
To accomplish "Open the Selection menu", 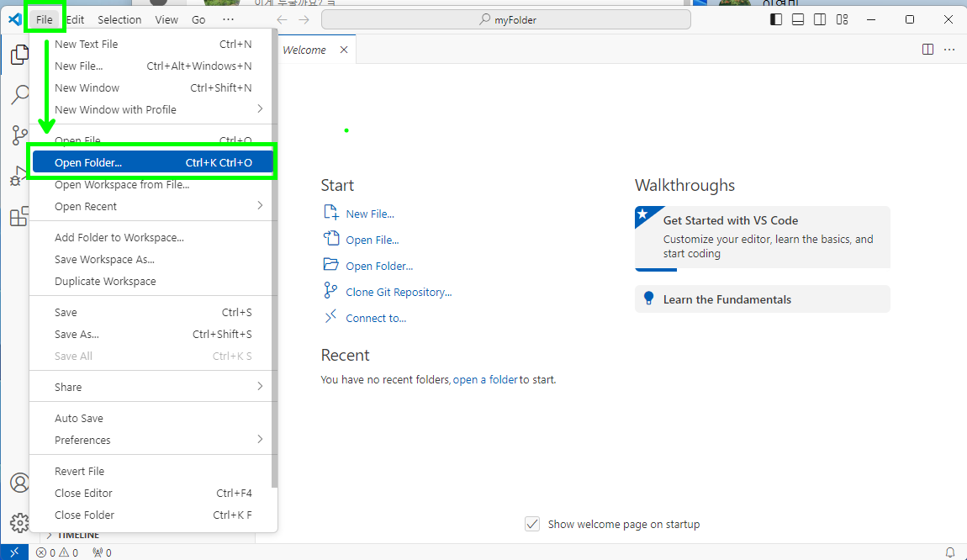I will 119,19.
